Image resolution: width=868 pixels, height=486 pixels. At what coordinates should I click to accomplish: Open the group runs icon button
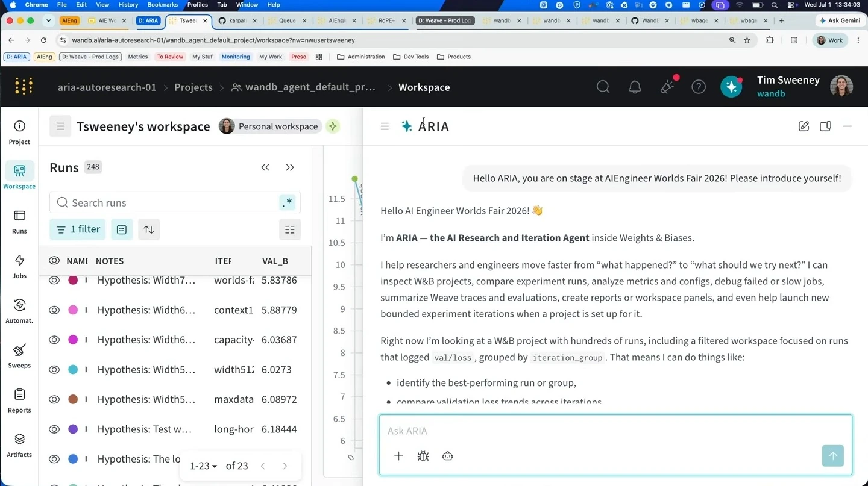coord(122,229)
